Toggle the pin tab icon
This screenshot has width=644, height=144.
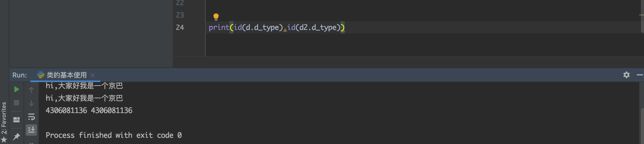coord(16,136)
